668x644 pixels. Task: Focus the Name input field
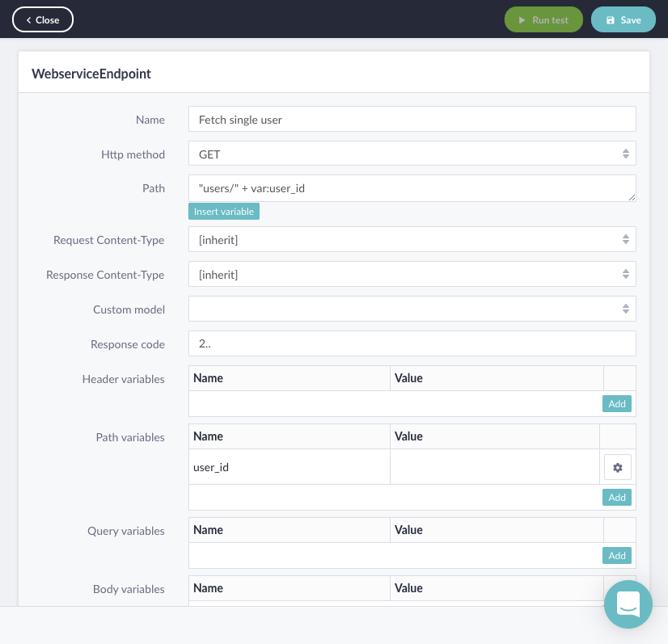[412, 119]
